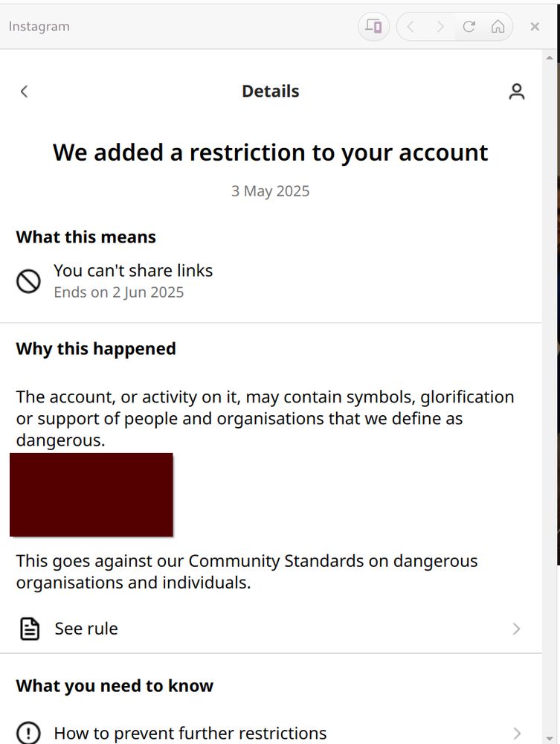The image size is (560, 744).
Task: Expand 'How to prevent further restrictions' via its chevron
Action: pyautogui.click(x=516, y=733)
